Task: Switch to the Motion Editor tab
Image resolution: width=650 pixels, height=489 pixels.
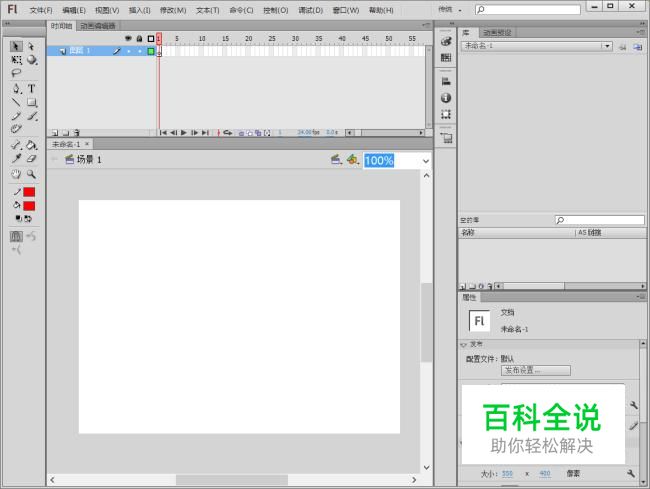Action: tap(97, 26)
